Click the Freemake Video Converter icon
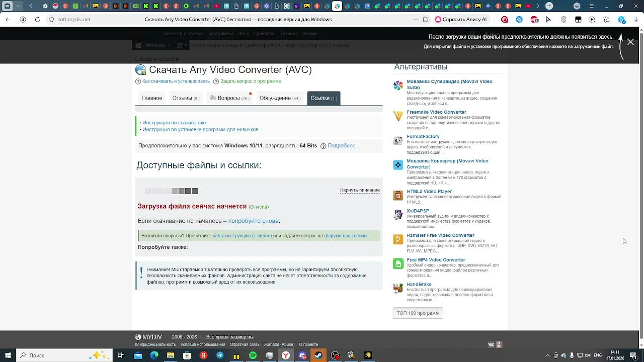Image resolution: width=644 pixels, height=362 pixels. tap(398, 116)
